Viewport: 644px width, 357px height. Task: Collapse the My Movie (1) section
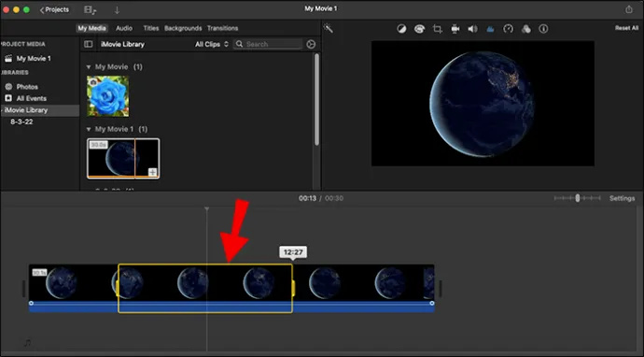click(89, 66)
